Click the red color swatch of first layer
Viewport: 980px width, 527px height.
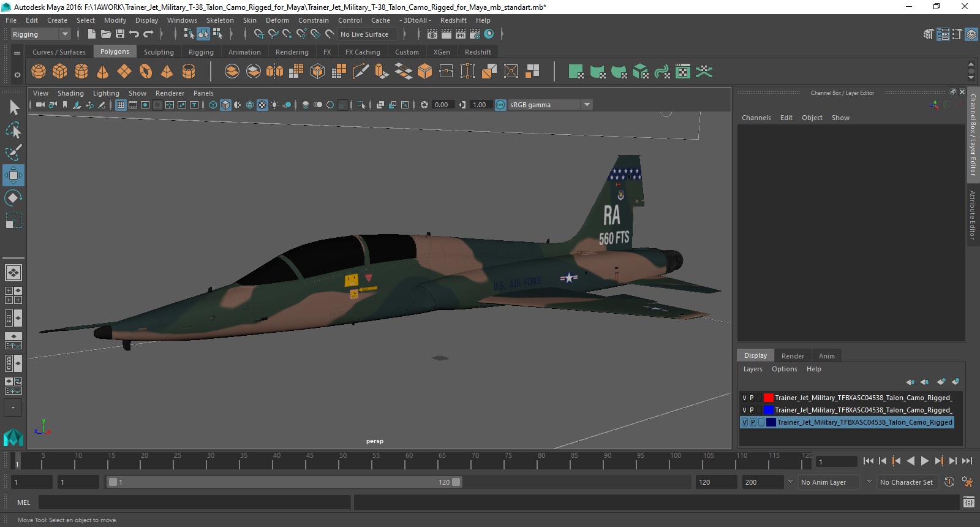tap(769, 398)
